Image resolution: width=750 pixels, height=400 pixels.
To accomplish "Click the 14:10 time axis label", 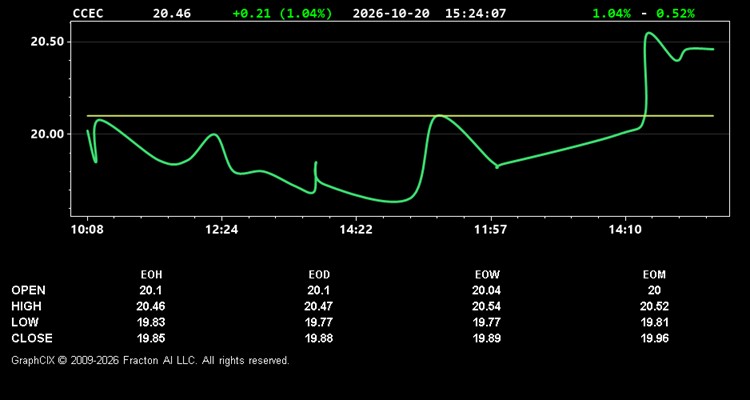I will 626,230.
